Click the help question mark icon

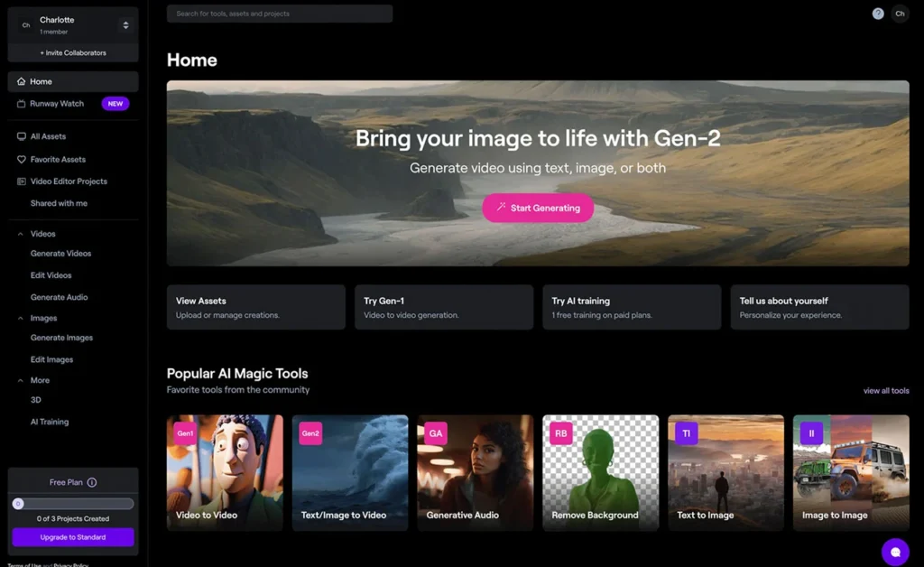tap(878, 14)
